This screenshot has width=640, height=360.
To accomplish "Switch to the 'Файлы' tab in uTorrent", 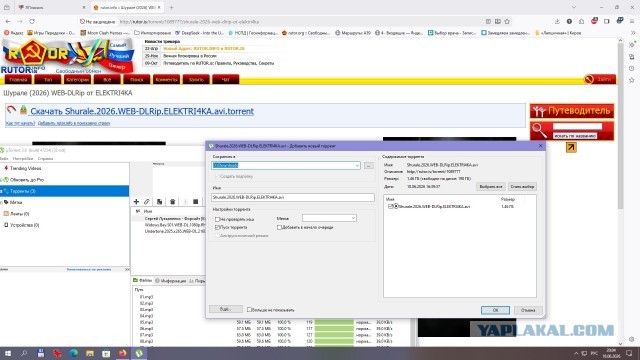I will pyautogui.click(x=142, y=280).
